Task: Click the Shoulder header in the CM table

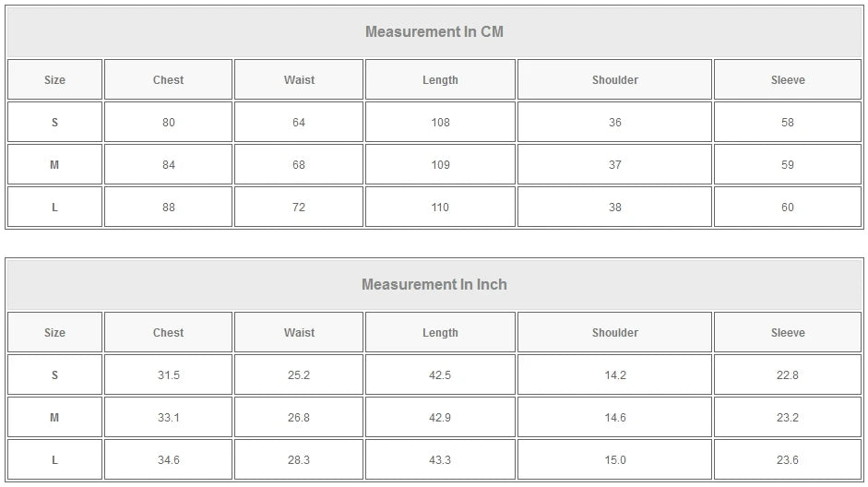Action: pos(615,80)
